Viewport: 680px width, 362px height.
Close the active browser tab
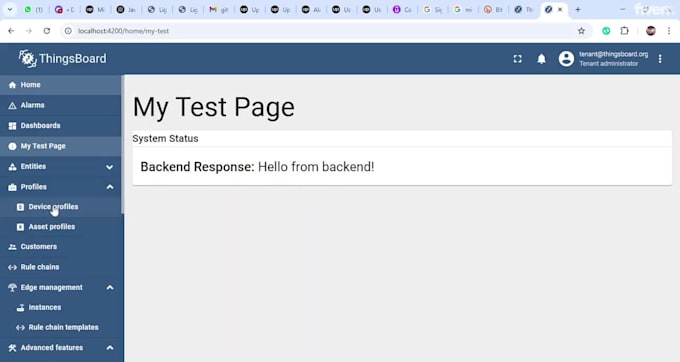pyautogui.click(x=560, y=9)
